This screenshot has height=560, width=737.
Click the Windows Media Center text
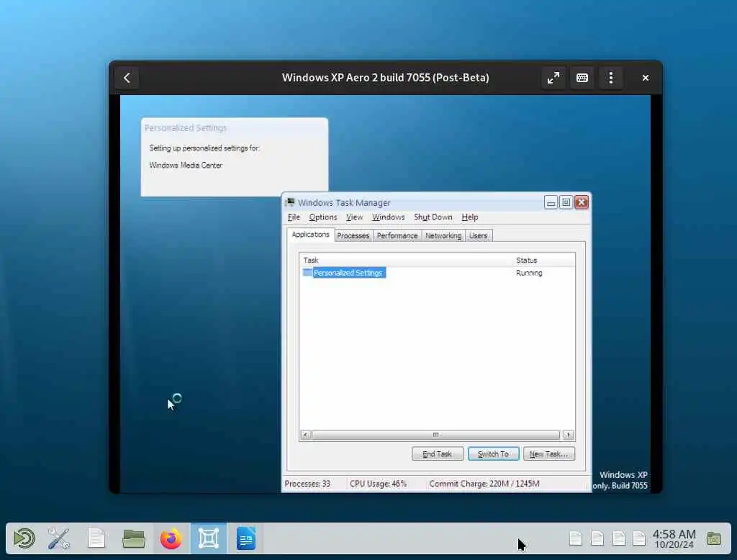[x=186, y=165]
